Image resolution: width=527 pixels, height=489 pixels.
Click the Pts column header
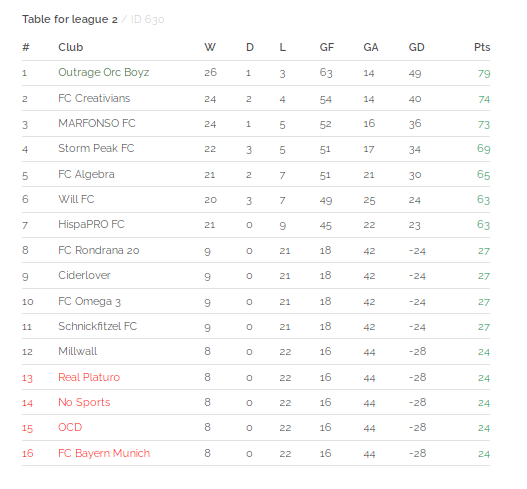[482, 47]
